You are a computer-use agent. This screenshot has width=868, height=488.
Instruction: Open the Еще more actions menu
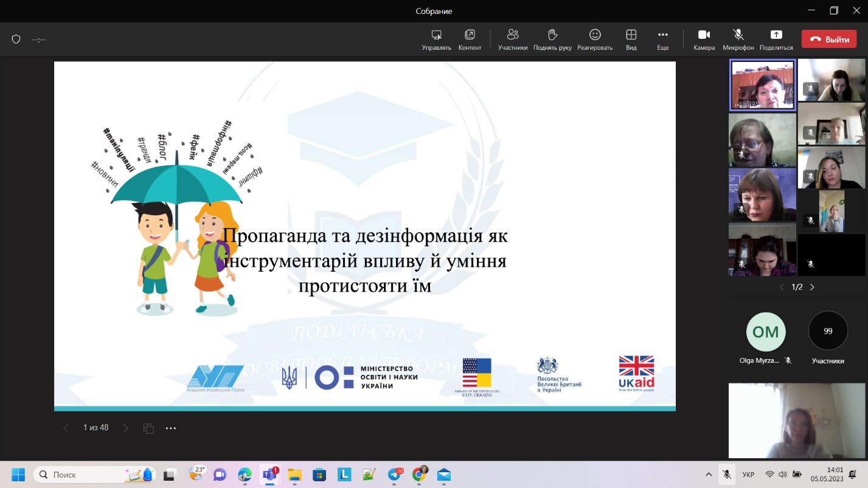point(663,40)
